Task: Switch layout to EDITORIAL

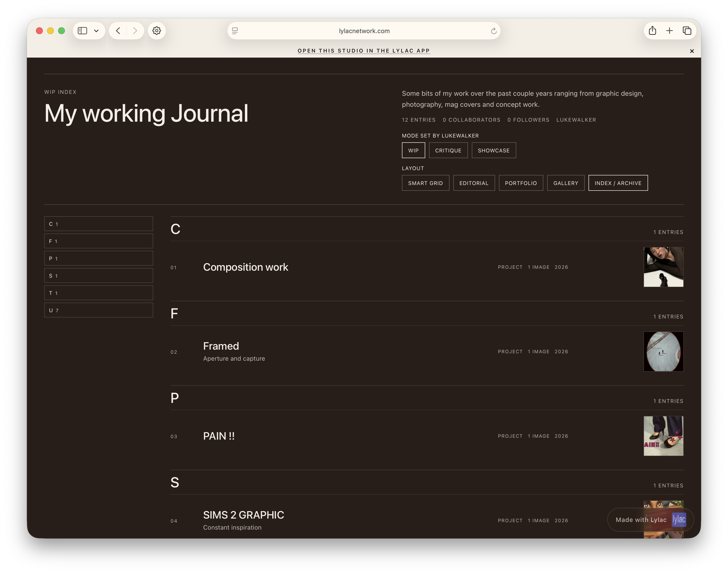Action: (474, 183)
